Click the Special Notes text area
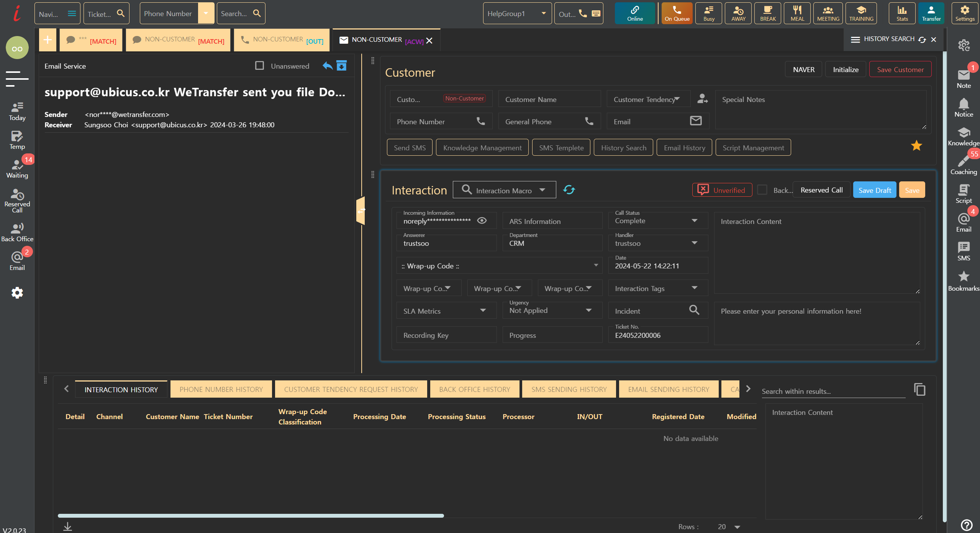Image resolution: width=980 pixels, height=533 pixels. (x=821, y=110)
